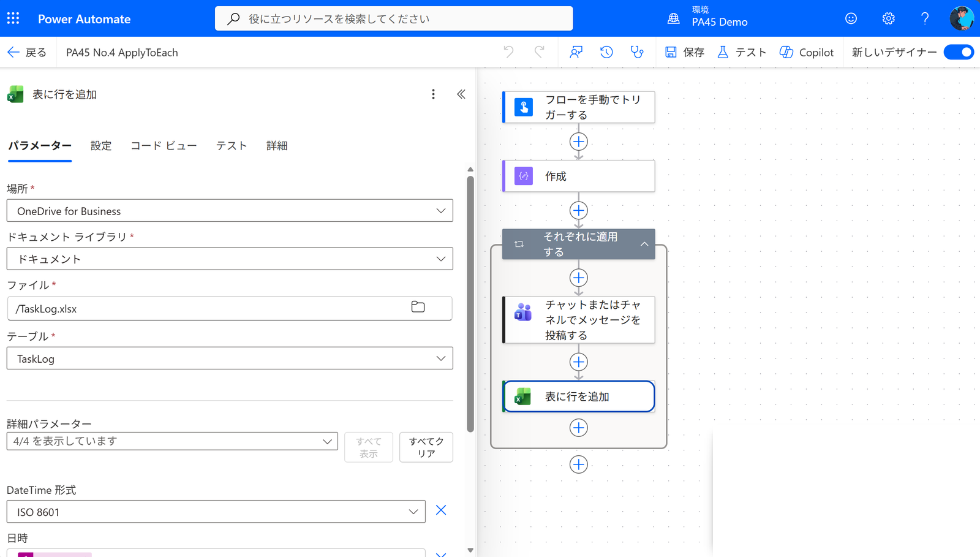Select the manual trigger icon node

(524, 107)
